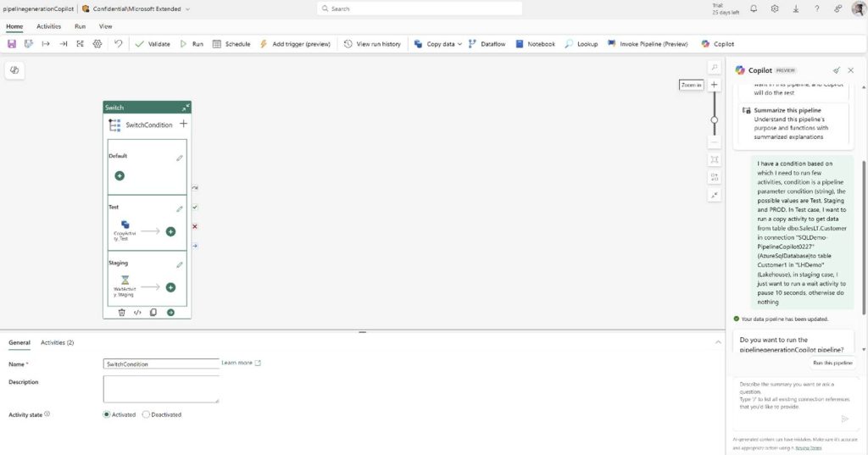Save the pipeline with the purple disk icon
The image size is (868, 455).
(12, 44)
